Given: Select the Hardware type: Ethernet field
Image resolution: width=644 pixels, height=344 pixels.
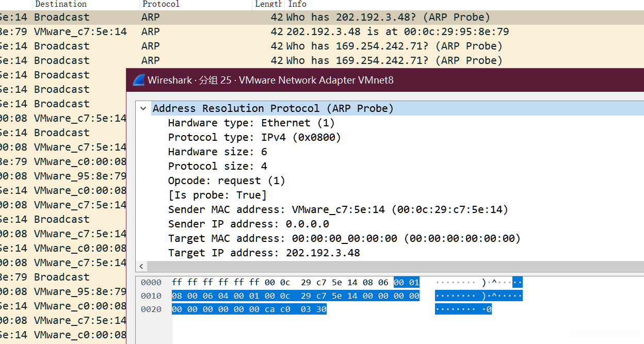Looking at the screenshot, I should click(251, 123).
